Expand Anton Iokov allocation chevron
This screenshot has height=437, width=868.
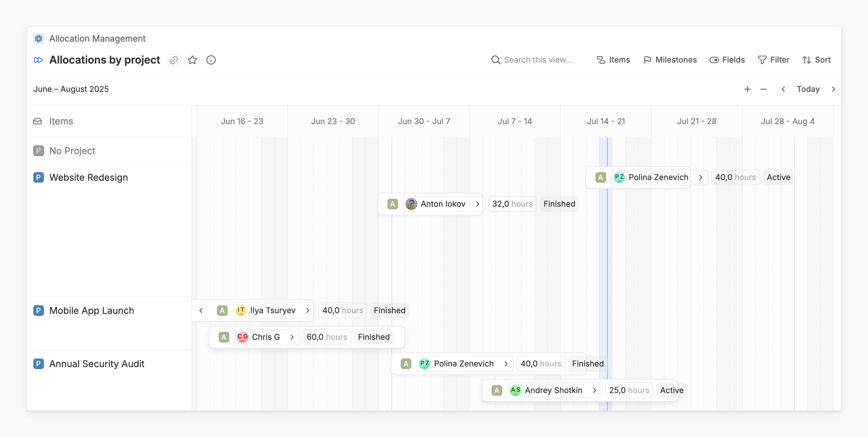pyautogui.click(x=477, y=204)
